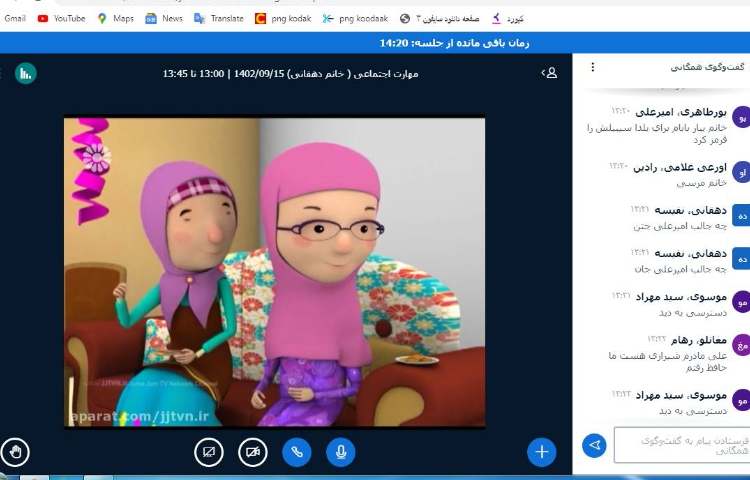Viewport: 750px width, 480px height.
Task: Toggle screen share button
Action: click(209, 452)
